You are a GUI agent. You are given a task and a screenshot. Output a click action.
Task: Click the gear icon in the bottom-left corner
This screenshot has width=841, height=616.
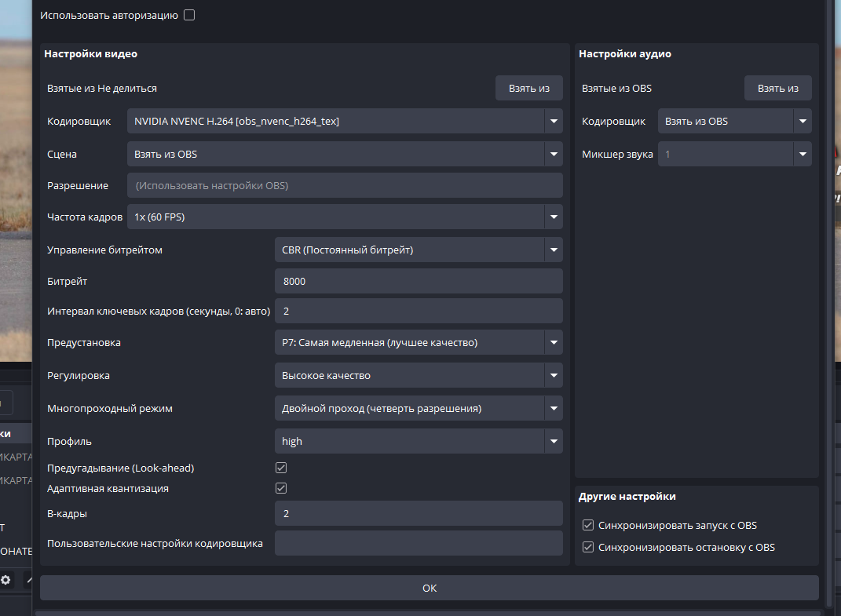[5, 580]
